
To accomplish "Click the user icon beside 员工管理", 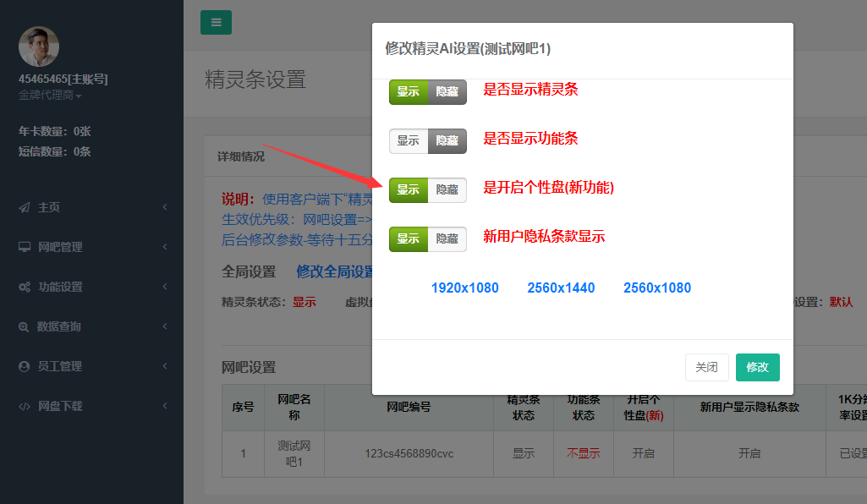I will 24,366.
